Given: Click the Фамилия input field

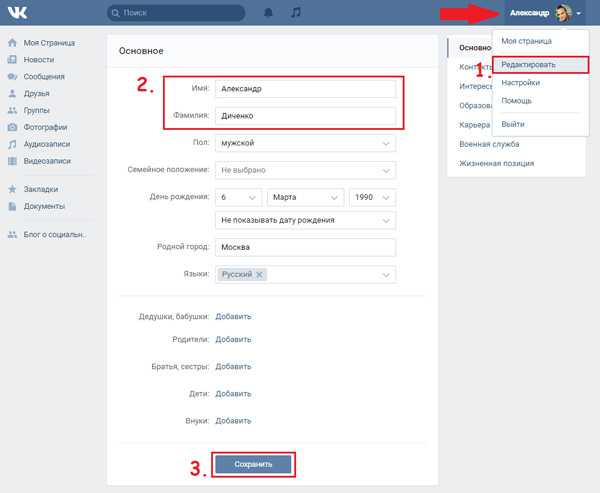Looking at the screenshot, I should click(305, 116).
